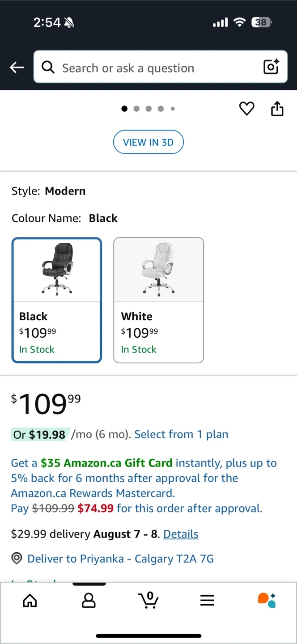
Task: Launch the Rufus AI assistant icon
Action: (x=267, y=600)
